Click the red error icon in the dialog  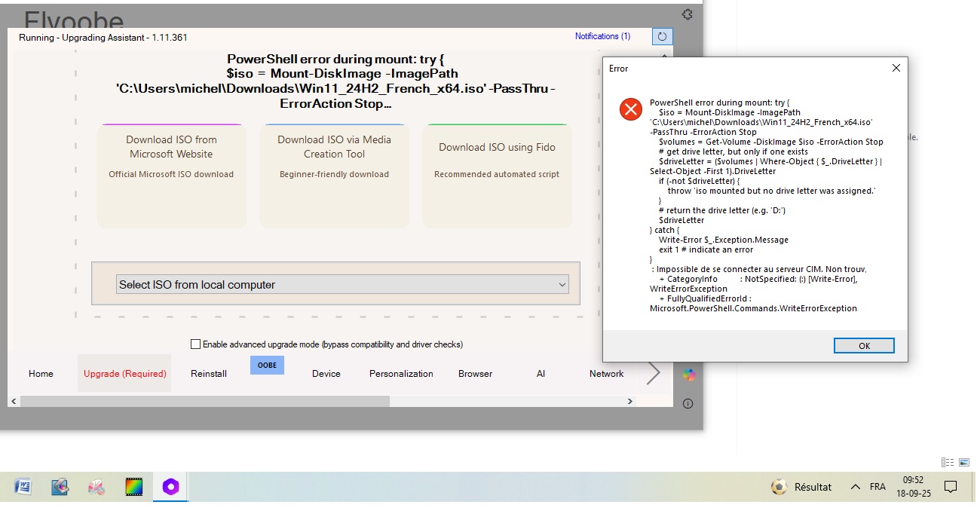coord(630,109)
